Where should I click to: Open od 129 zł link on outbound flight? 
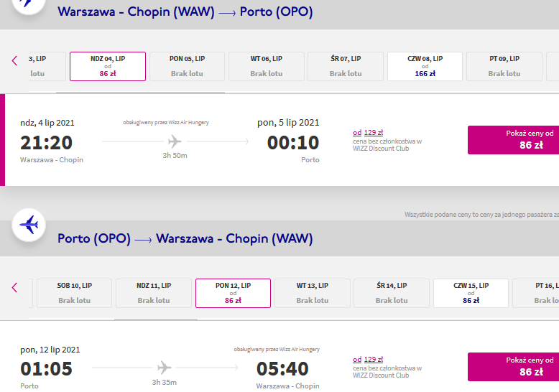368,133
